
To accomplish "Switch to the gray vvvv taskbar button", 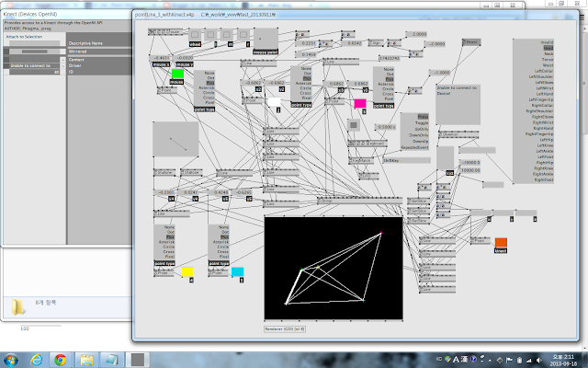I will coord(137,360).
